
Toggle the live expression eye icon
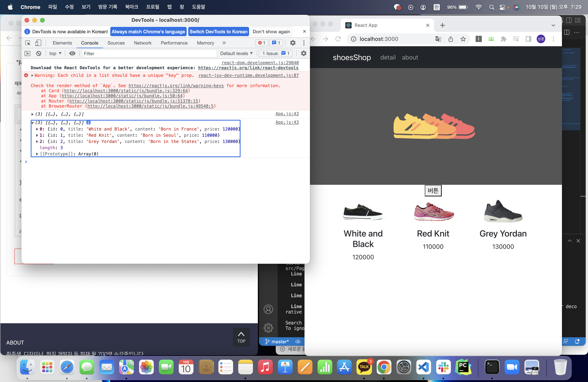coord(72,53)
